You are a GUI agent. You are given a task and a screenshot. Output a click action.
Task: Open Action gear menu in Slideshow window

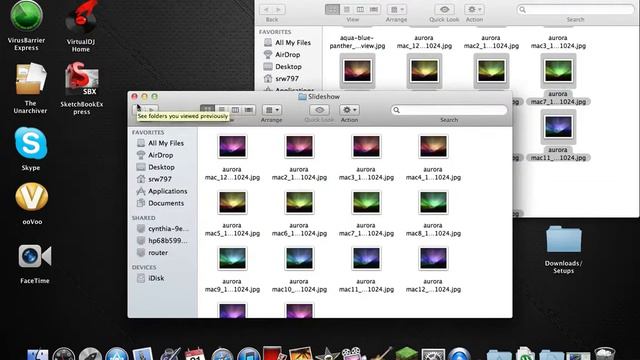pos(349,110)
